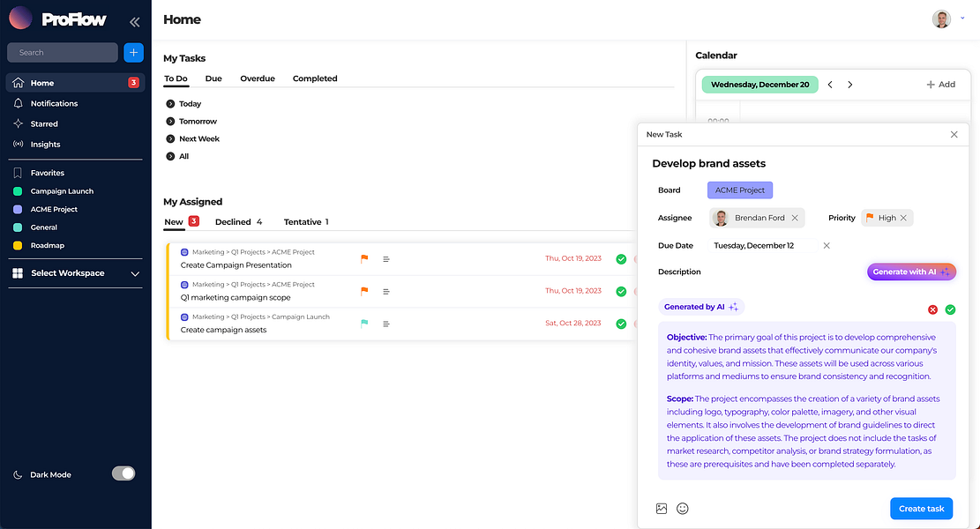This screenshot has height=529, width=980.
Task: Collapse the sidebar with double-chevron icon
Action: pyautogui.click(x=134, y=21)
